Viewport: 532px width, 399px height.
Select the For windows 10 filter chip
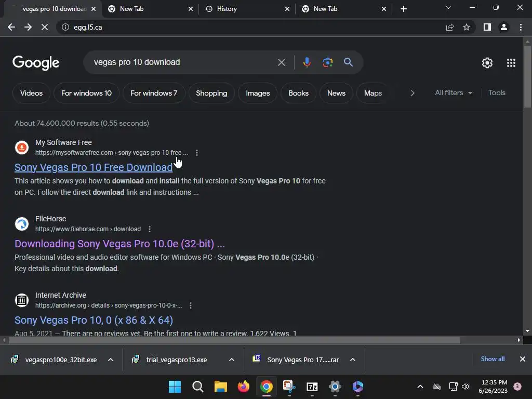pyautogui.click(x=86, y=93)
